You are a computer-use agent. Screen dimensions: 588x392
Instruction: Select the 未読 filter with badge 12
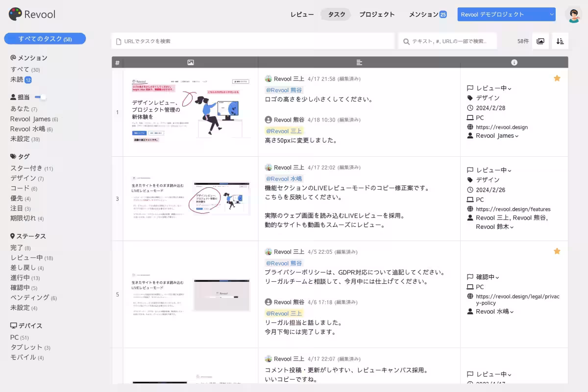(x=21, y=79)
